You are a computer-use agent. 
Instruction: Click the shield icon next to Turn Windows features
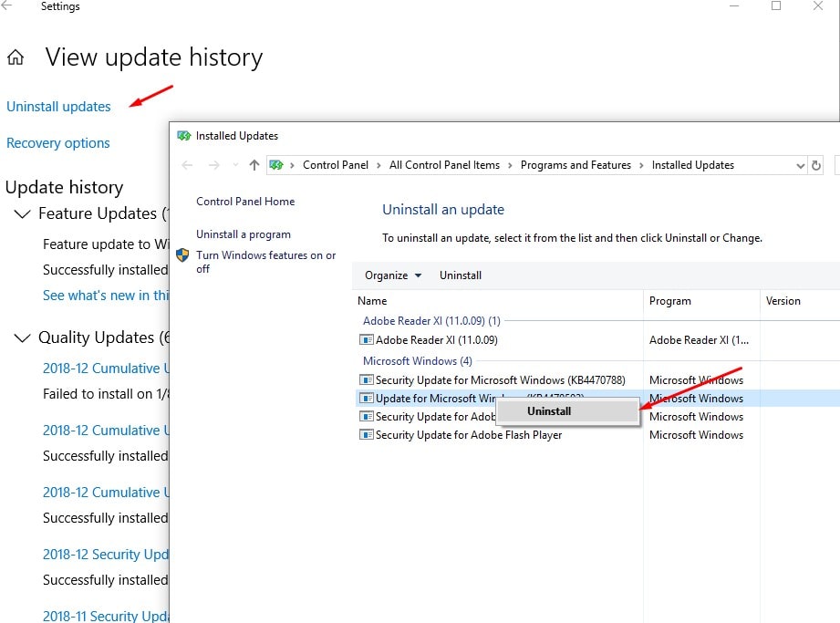pyautogui.click(x=182, y=256)
